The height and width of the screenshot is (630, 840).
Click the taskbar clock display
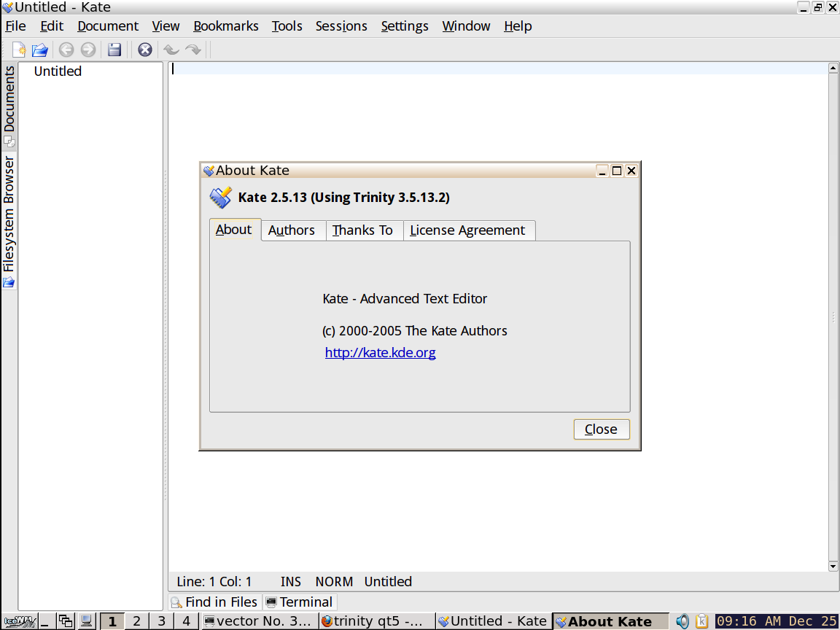click(x=777, y=621)
